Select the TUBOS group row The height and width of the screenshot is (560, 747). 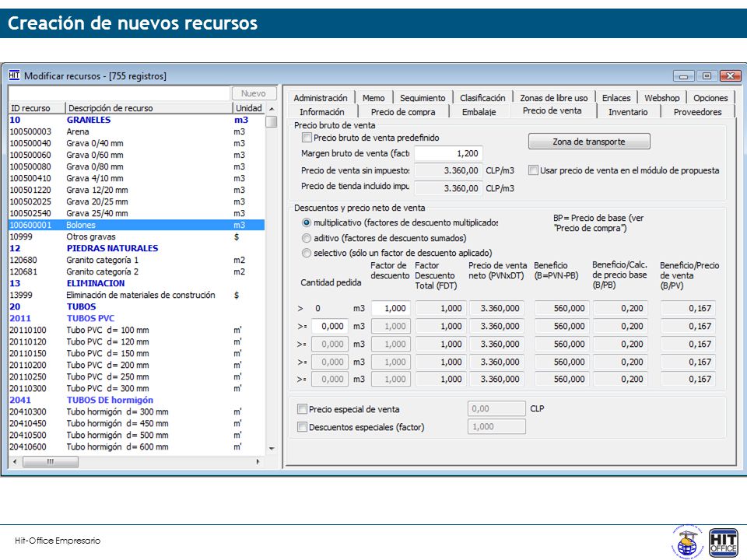click(137, 306)
